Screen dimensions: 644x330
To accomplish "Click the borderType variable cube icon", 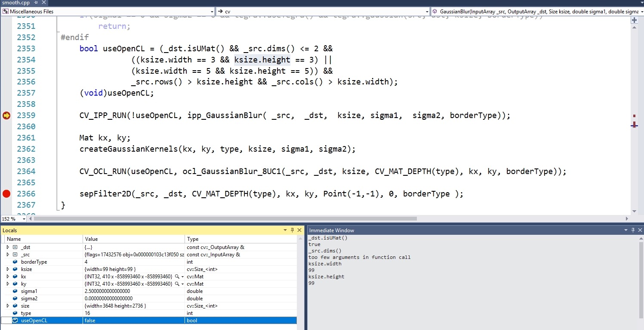I will click(15, 262).
